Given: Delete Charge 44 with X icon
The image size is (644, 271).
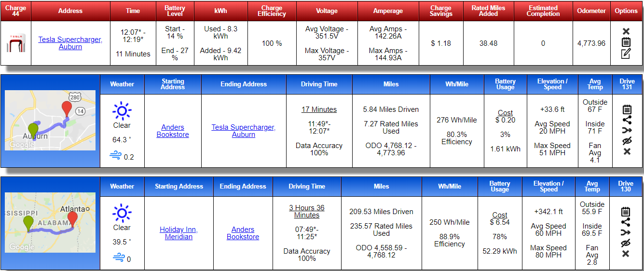Looking at the screenshot, I should (626, 31).
